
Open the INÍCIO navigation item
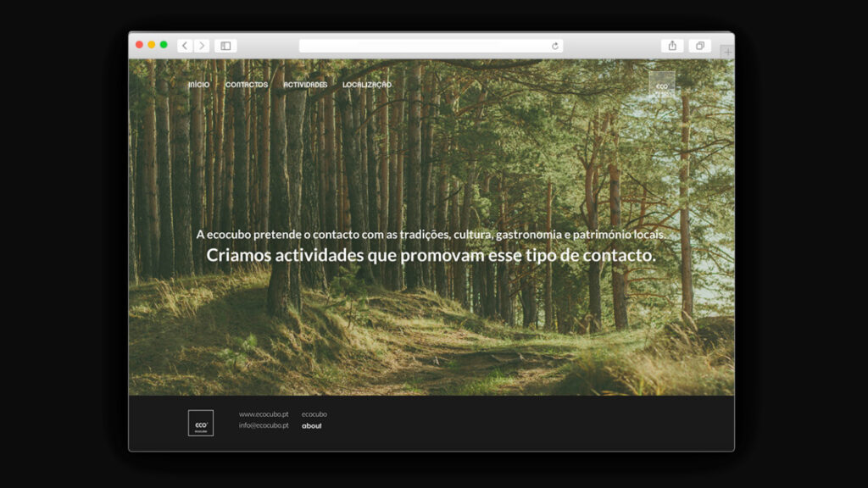point(198,85)
